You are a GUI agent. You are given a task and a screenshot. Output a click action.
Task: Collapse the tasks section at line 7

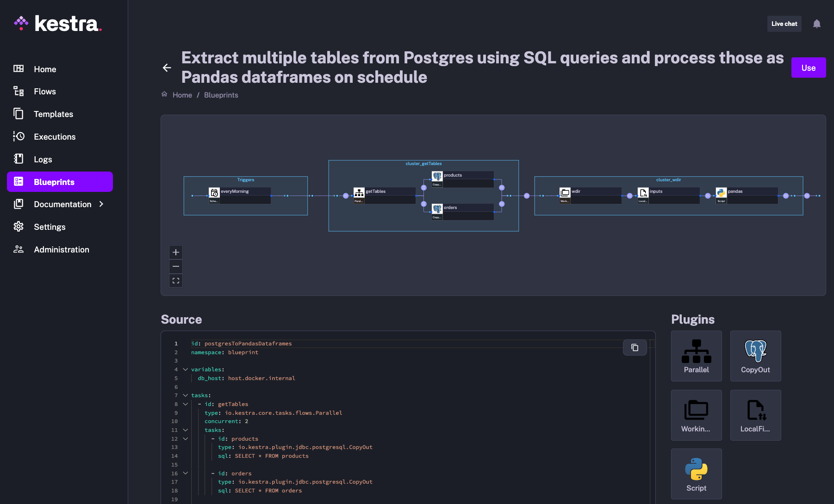pyautogui.click(x=185, y=395)
